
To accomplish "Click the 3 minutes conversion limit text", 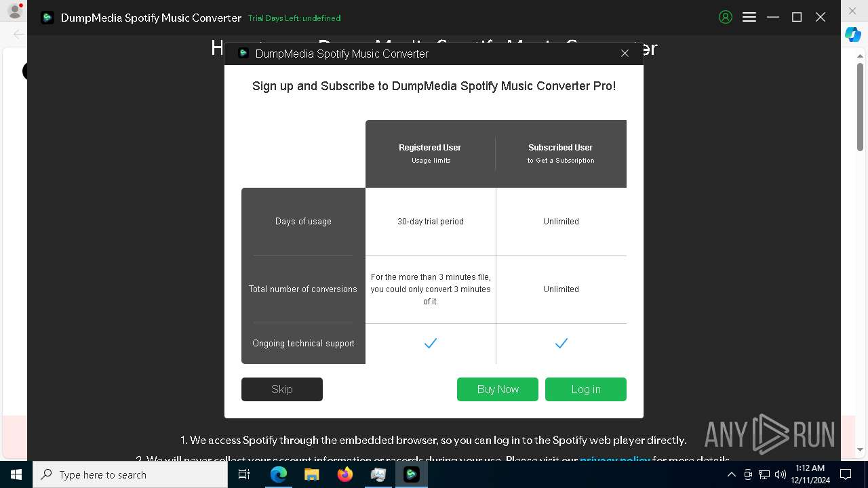I will click(x=431, y=289).
